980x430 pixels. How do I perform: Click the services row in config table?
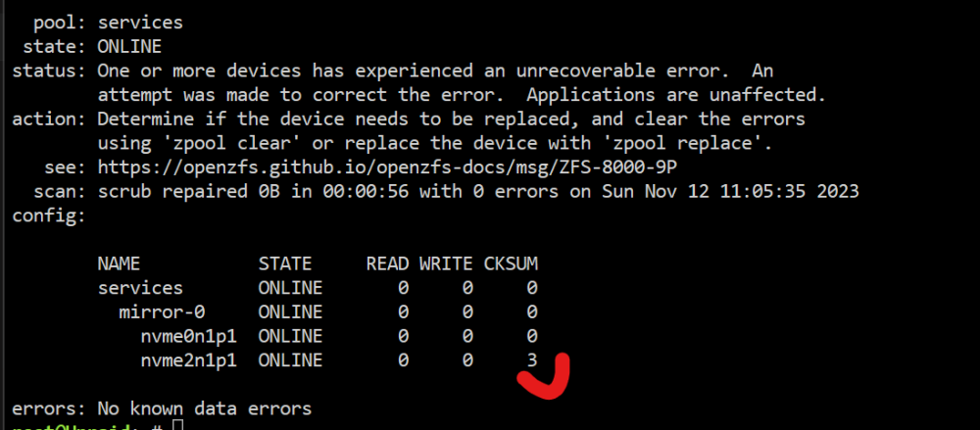(x=318, y=288)
